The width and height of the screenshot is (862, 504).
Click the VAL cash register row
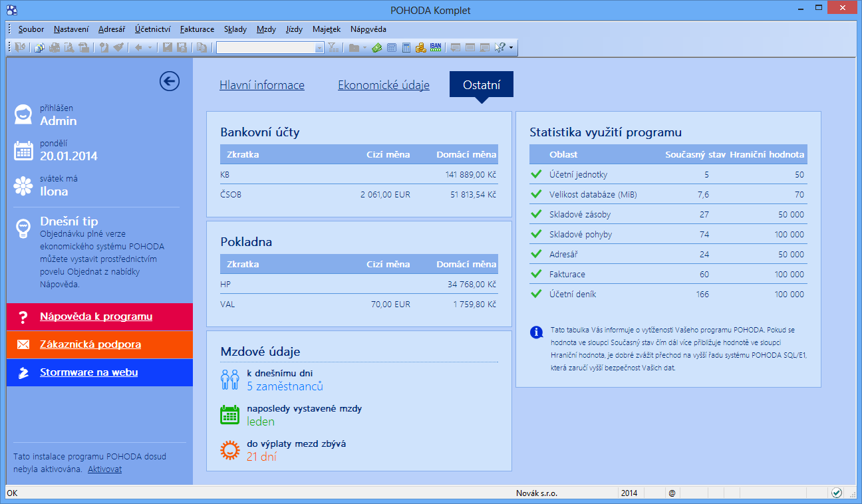[x=359, y=304]
